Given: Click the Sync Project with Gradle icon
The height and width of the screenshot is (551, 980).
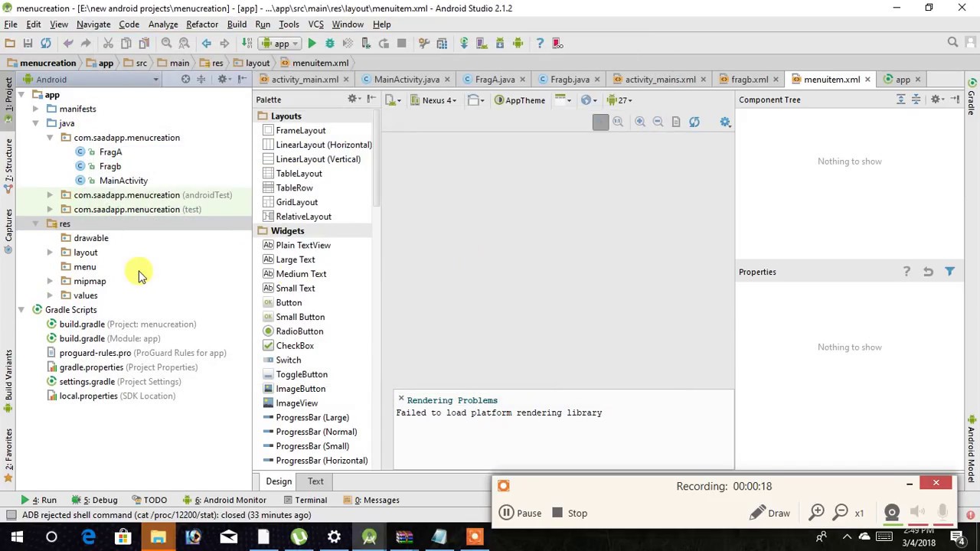Looking at the screenshot, I should [463, 43].
